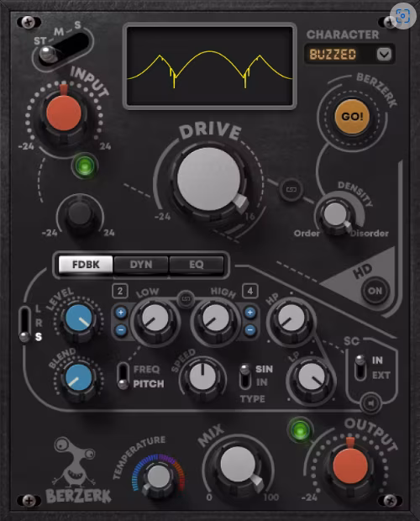Toggle the HD ON button
420x521 pixels.
(x=375, y=291)
